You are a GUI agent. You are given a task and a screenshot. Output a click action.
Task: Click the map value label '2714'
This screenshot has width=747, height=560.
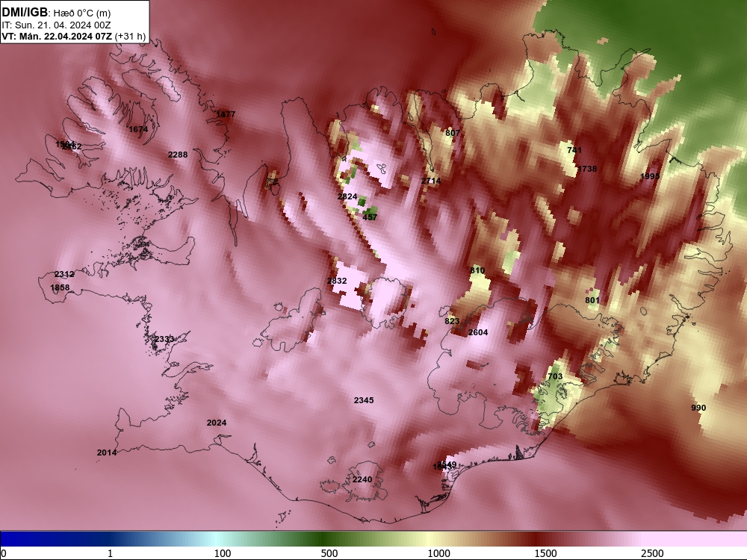[431, 181]
